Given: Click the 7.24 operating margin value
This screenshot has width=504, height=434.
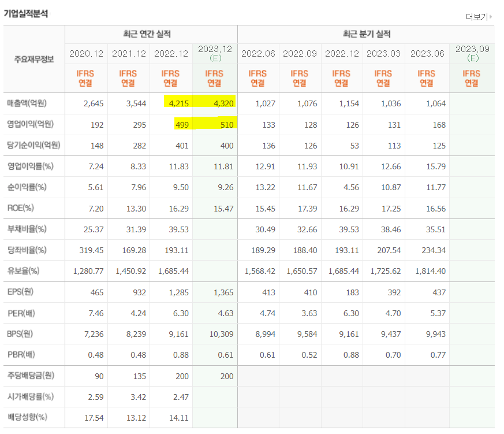Looking at the screenshot, I should 96,166.
